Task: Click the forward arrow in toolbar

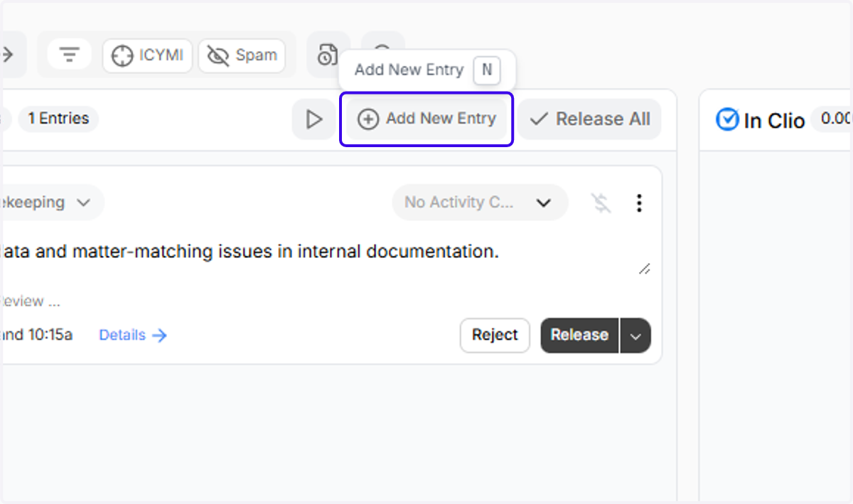Action: click(x=8, y=55)
